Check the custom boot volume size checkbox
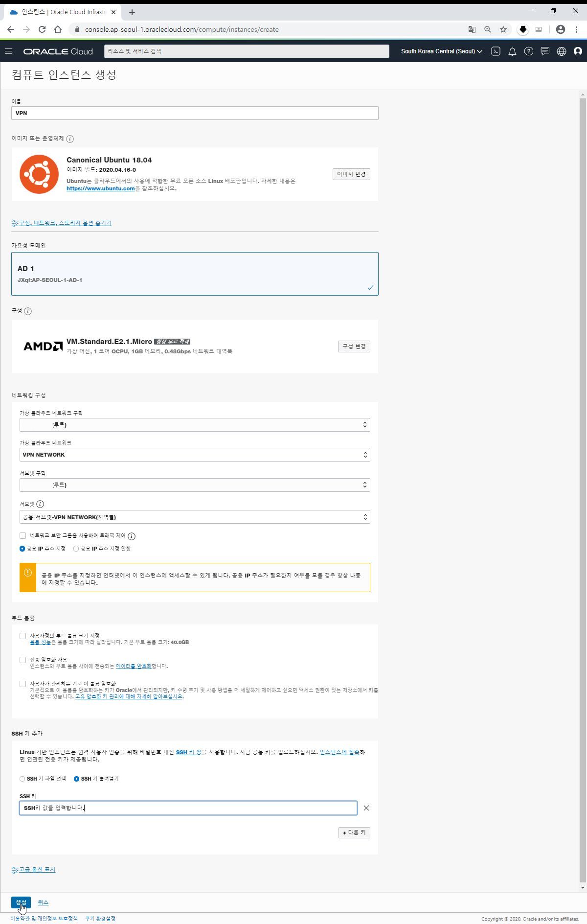The height and width of the screenshot is (924, 587). (x=23, y=636)
